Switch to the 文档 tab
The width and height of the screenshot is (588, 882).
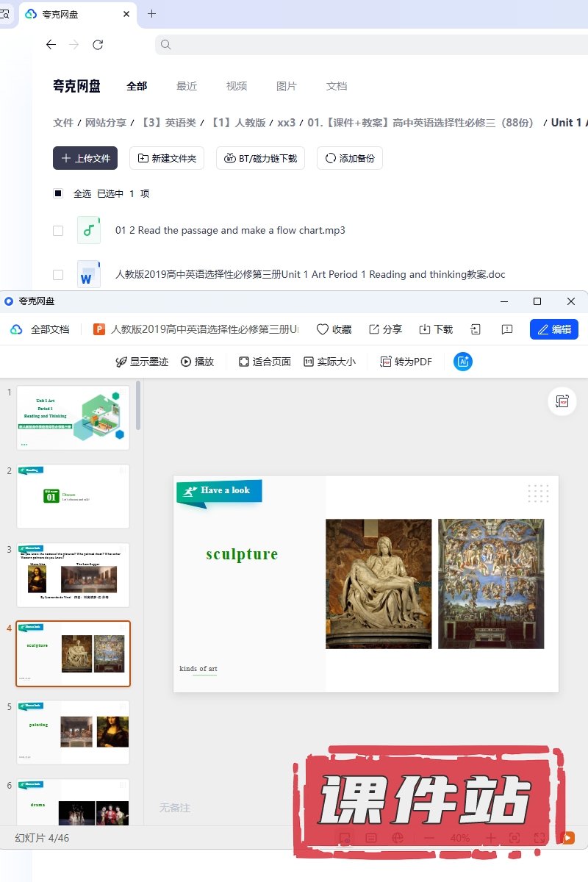[337, 86]
